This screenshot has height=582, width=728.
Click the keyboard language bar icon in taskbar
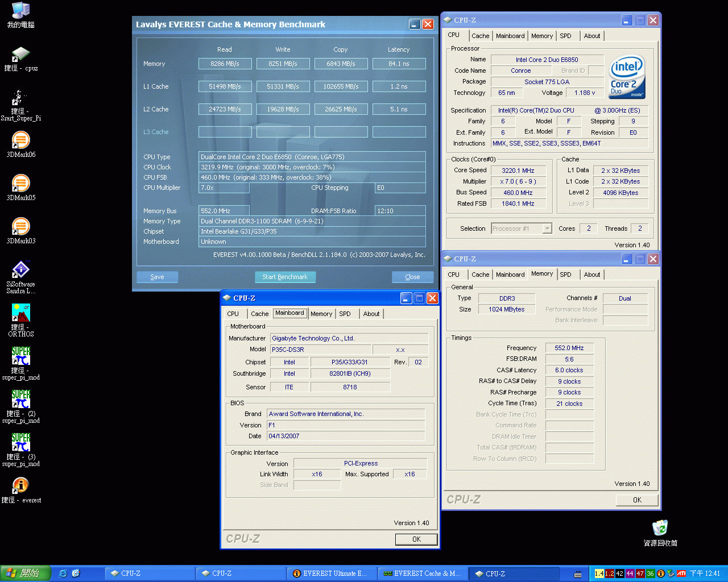(578, 574)
